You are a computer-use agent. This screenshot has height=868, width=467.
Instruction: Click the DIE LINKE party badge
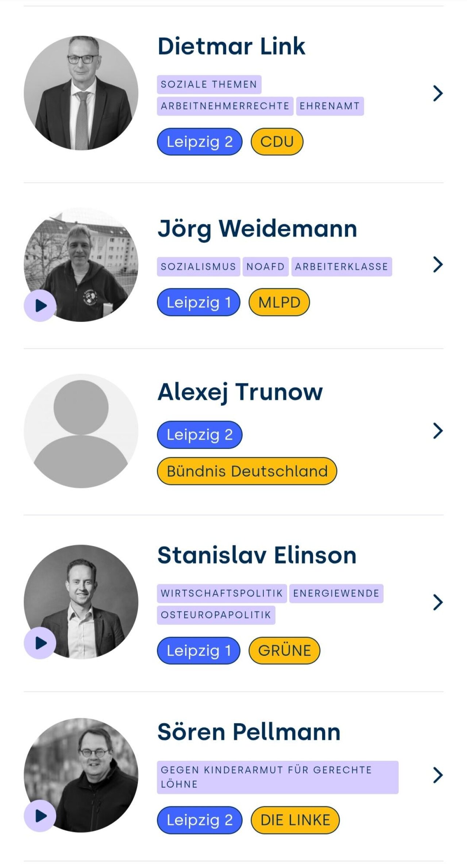coord(295,820)
